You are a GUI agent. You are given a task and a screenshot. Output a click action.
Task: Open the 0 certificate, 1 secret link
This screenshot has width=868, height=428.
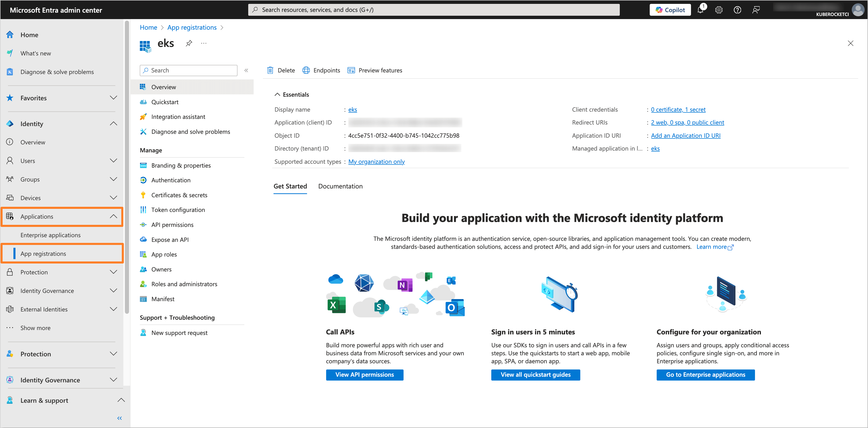(678, 109)
